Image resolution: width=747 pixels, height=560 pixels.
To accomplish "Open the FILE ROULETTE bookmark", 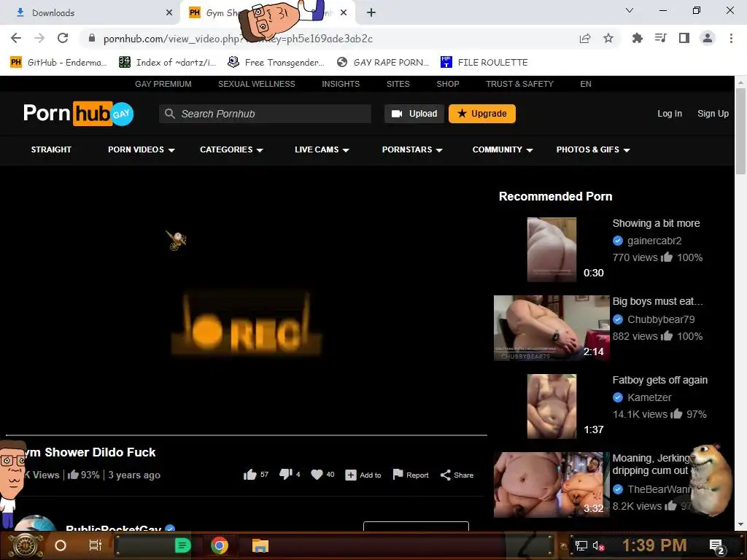I will click(484, 63).
